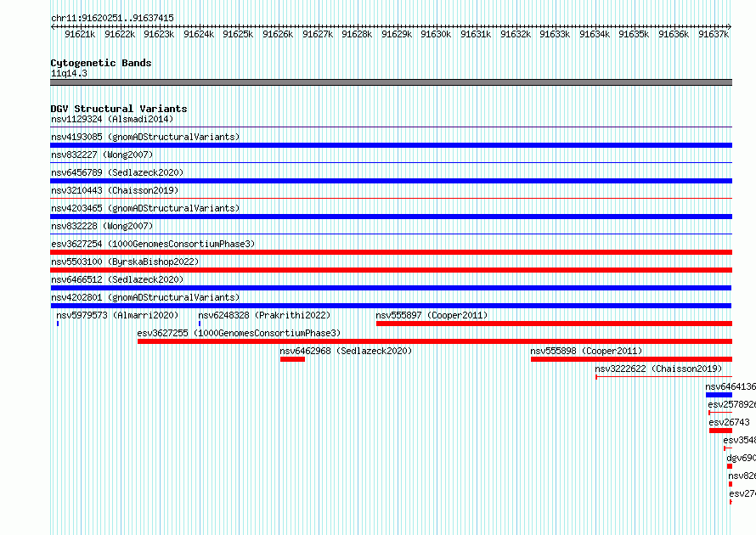The image size is (756, 535).
Task: Click the 91627k ruler position
Action: pyautogui.click(x=318, y=34)
